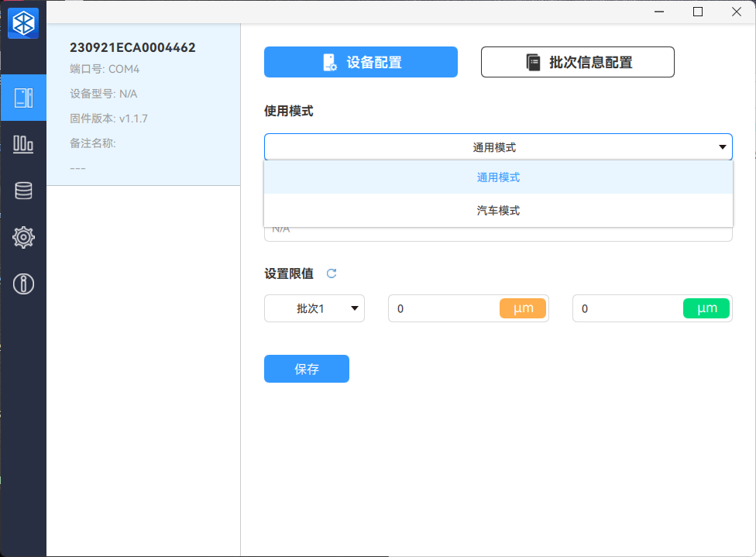Screen dimensions: 756x557
Task: Close the application window
Action: 736,12
